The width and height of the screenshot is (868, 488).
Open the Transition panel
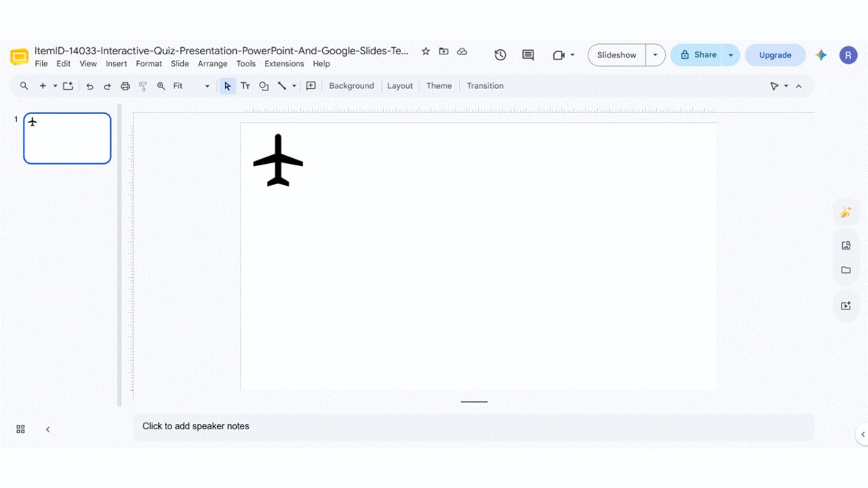[x=485, y=86]
